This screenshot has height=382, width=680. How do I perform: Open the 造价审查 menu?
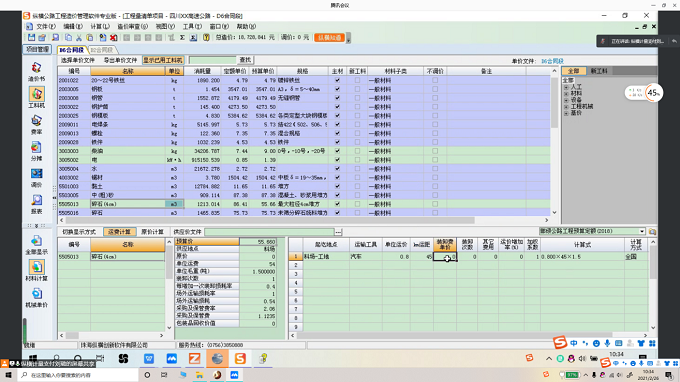[132, 26]
